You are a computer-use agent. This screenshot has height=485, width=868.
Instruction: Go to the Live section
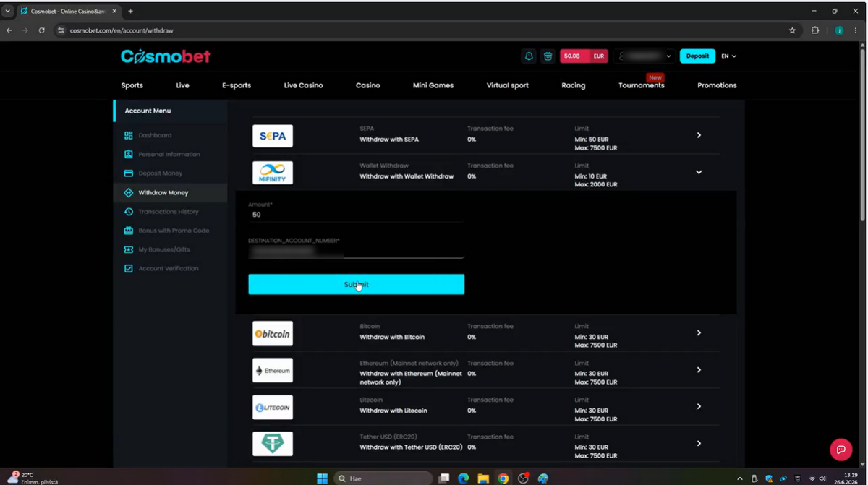182,85
